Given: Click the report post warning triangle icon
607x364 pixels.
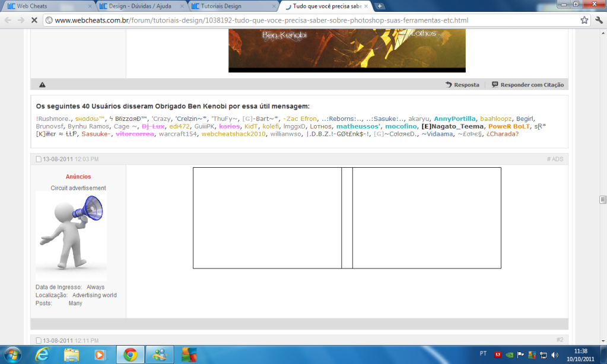Looking at the screenshot, I should coord(42,85).
